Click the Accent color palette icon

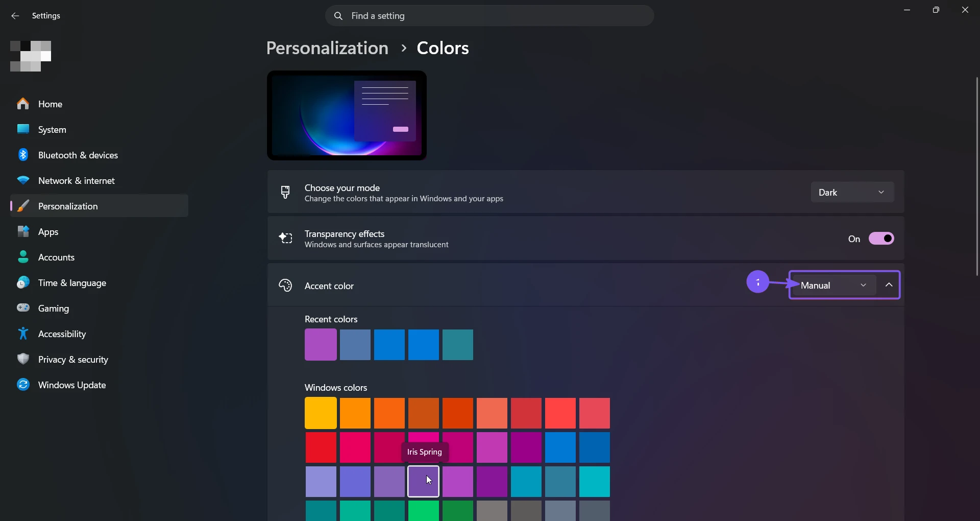point(285,285)
